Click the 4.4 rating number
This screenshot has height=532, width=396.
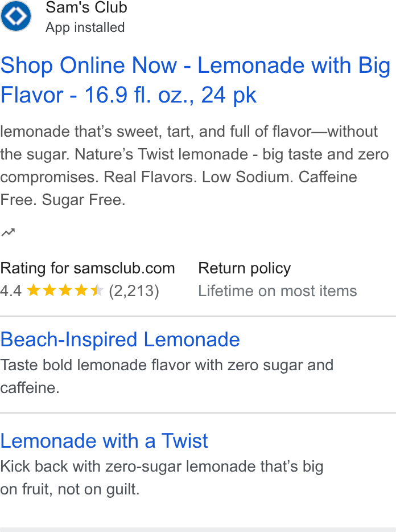(x=11, y=291)
